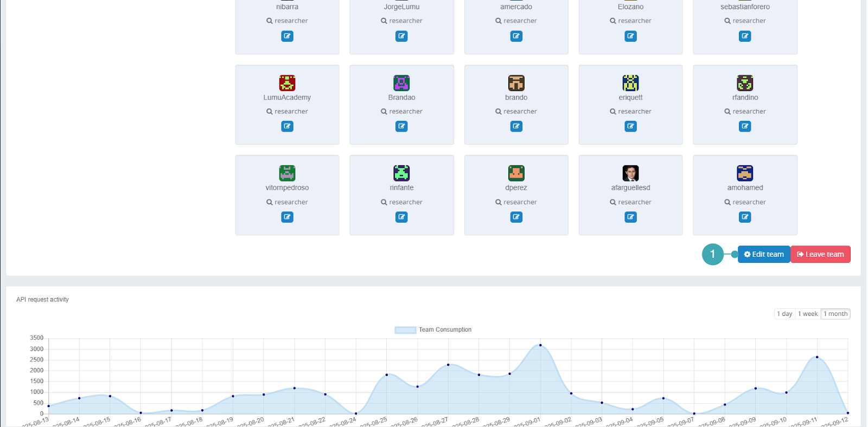
Task: Click edit icon under vitornpedroso
Action: click(287, 217)
